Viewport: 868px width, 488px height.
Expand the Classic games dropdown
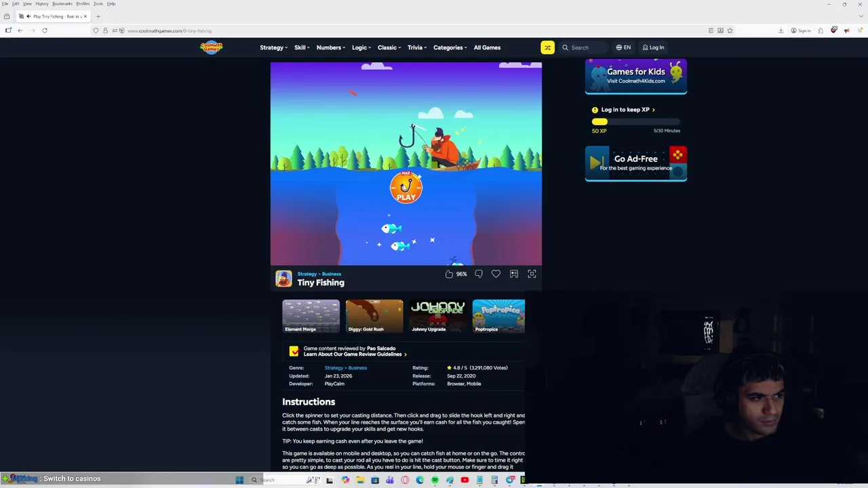(x=389, y=47)
